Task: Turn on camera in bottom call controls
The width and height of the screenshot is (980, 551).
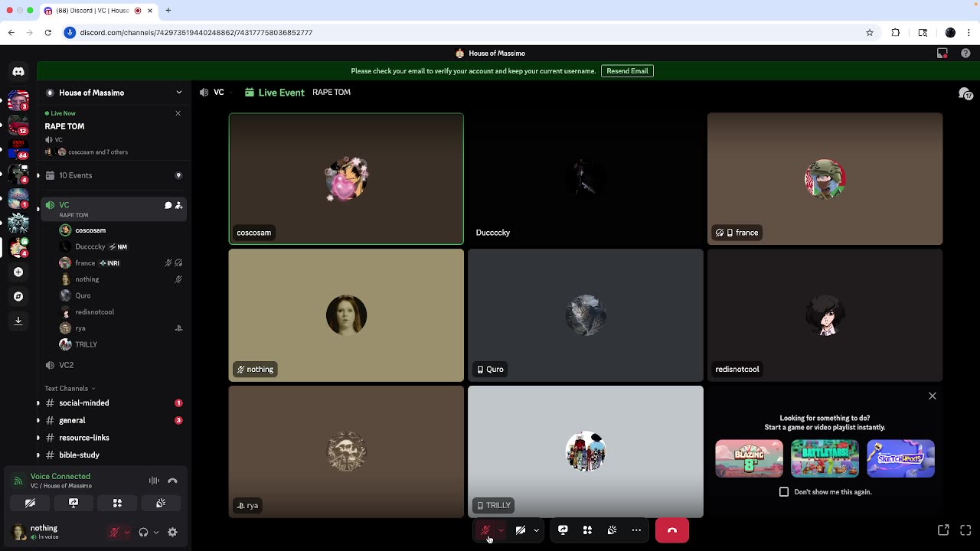Action: coord(521,530)
